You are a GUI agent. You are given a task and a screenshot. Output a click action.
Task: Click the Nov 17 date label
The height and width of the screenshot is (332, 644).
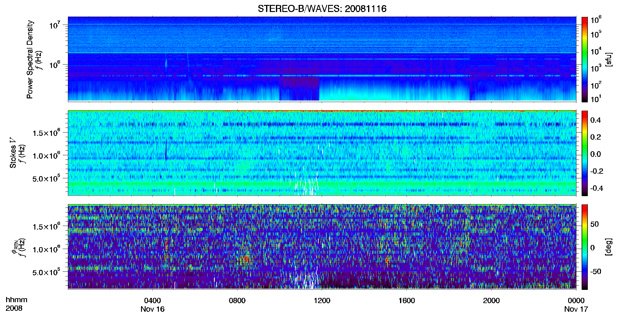click(x=576, y=309)
